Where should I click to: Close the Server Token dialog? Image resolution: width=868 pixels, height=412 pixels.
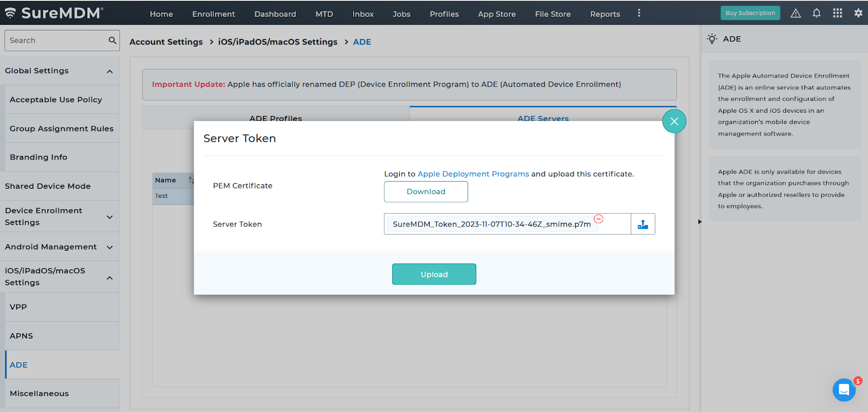pos(674,121)
